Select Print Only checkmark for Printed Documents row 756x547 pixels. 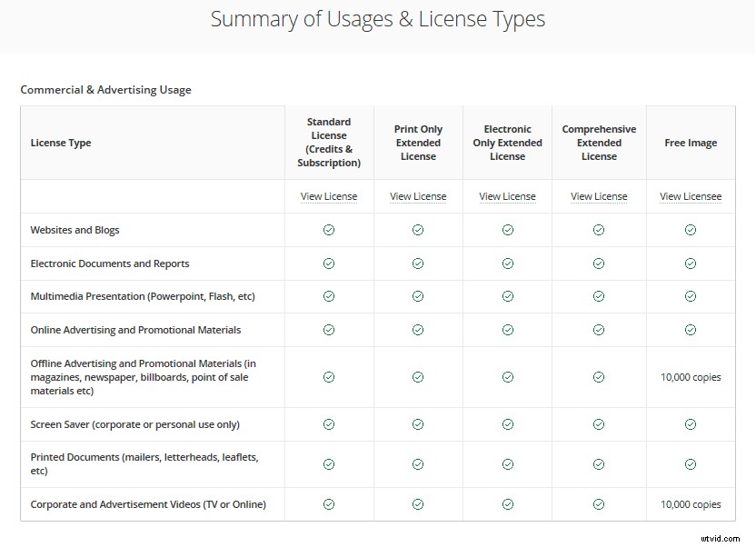[418, 464]
